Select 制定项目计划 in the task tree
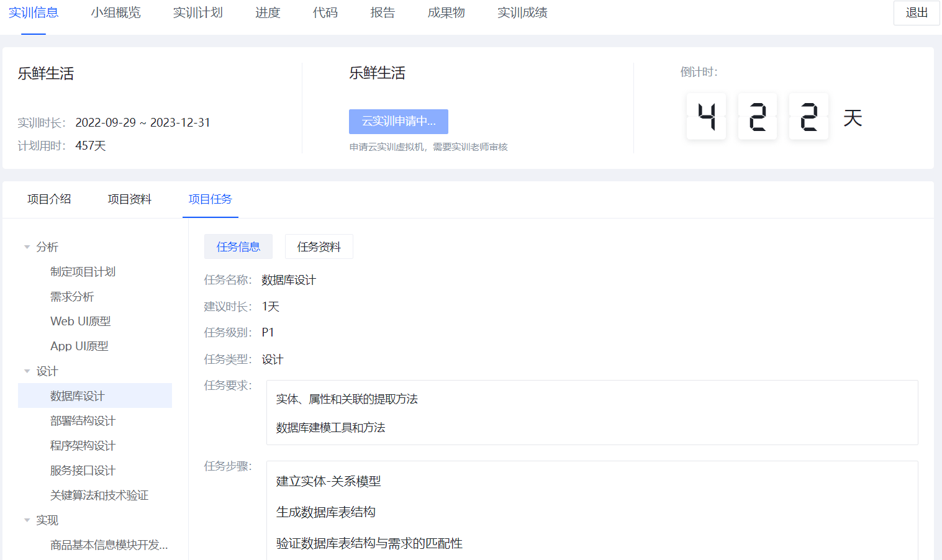The image size is (942, 560). pyautogui.click(x=83, y=271)
